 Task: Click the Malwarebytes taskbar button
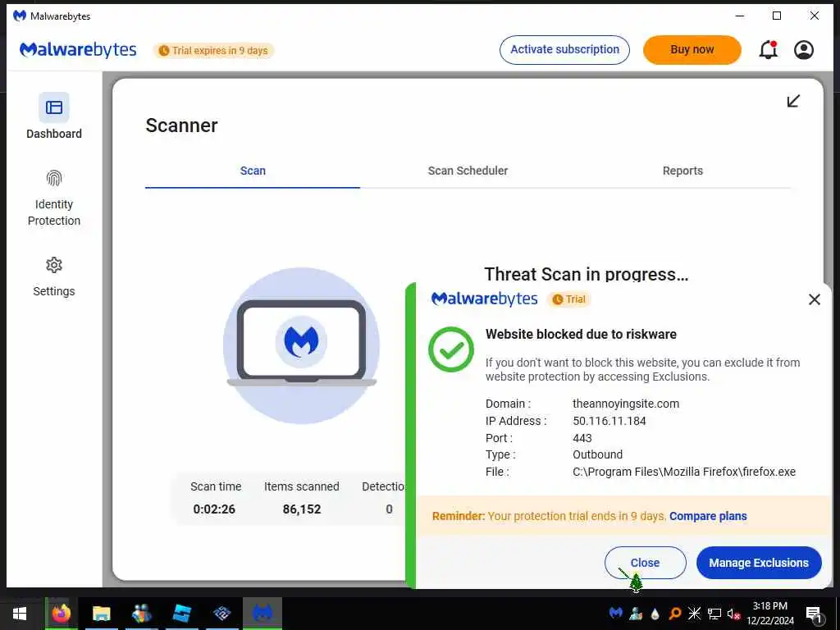[262, 614]
